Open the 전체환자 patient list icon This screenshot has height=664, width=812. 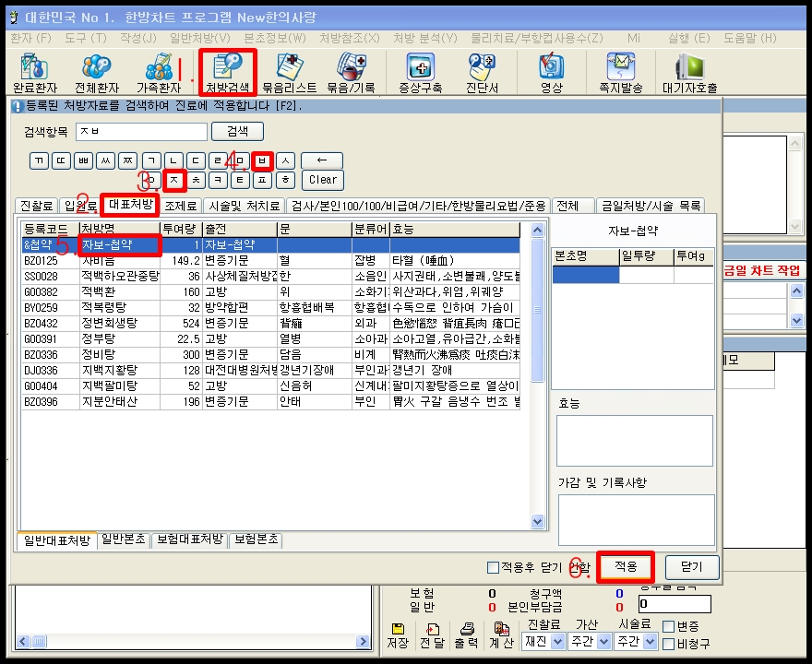point(98,72)
